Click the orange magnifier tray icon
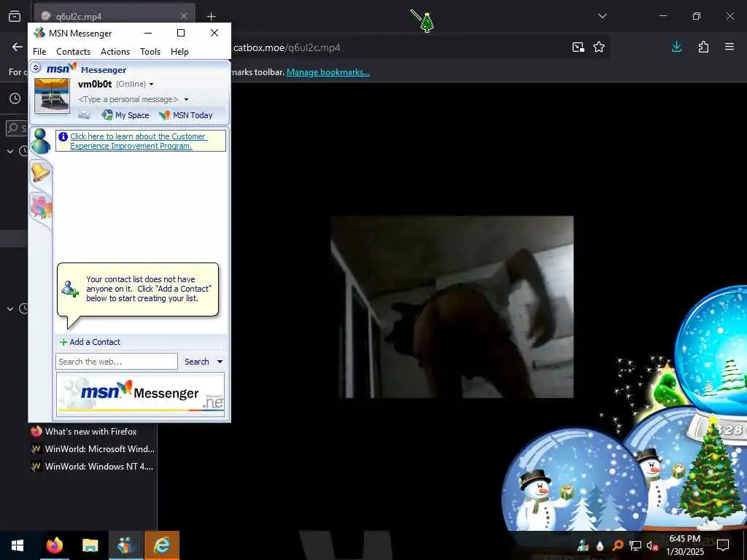747x560 pixels. pyautogui.click(x=617, y=545)
